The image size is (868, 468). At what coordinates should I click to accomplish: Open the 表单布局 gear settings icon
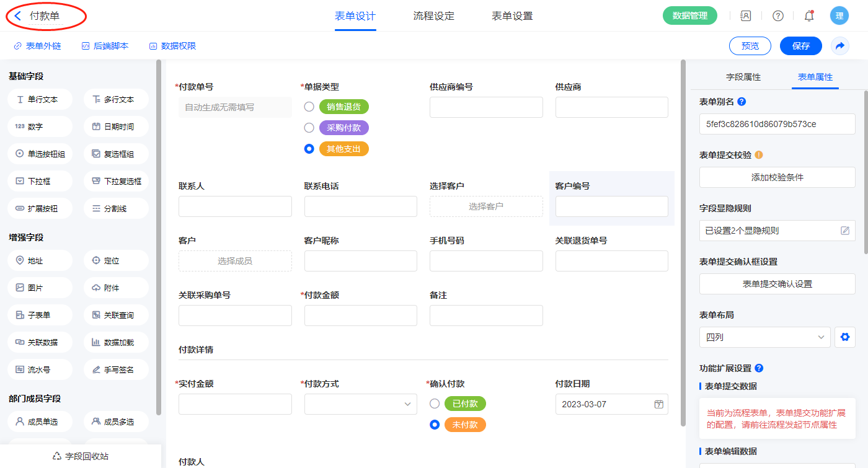(844, 337)
